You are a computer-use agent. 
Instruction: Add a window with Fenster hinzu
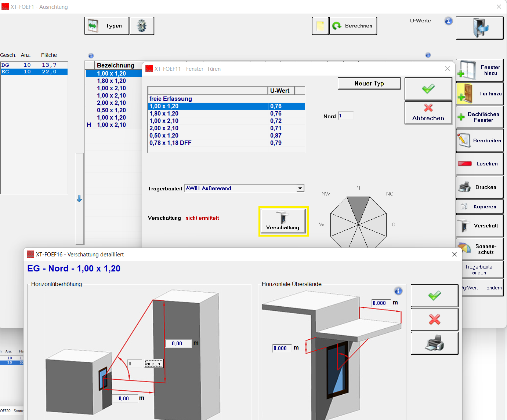coord(479,70)
